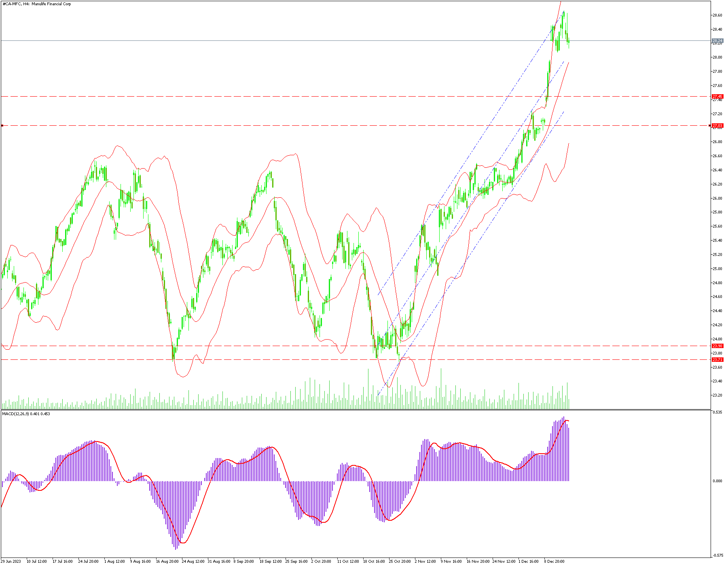728x566 pixels.
Task: Click the red 23.90 level tag
Action: [x=717, y=346]
